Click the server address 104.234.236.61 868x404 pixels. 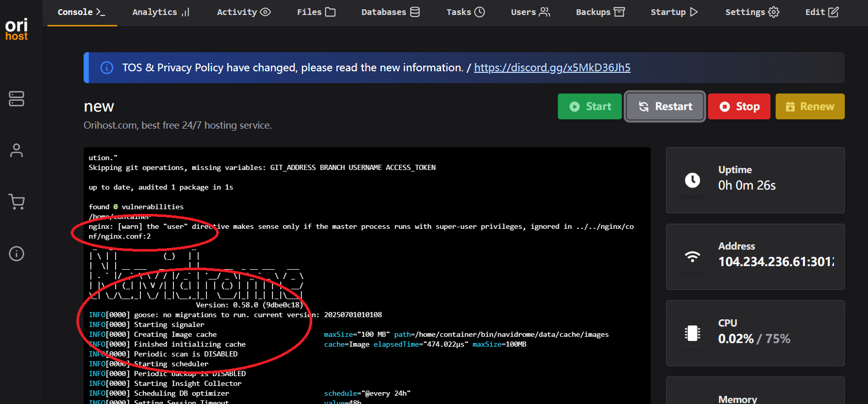776,262
